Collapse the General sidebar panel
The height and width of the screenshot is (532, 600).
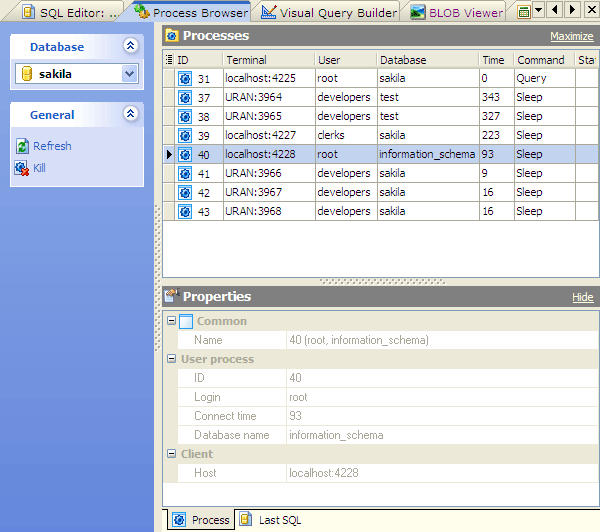point(130,114)
